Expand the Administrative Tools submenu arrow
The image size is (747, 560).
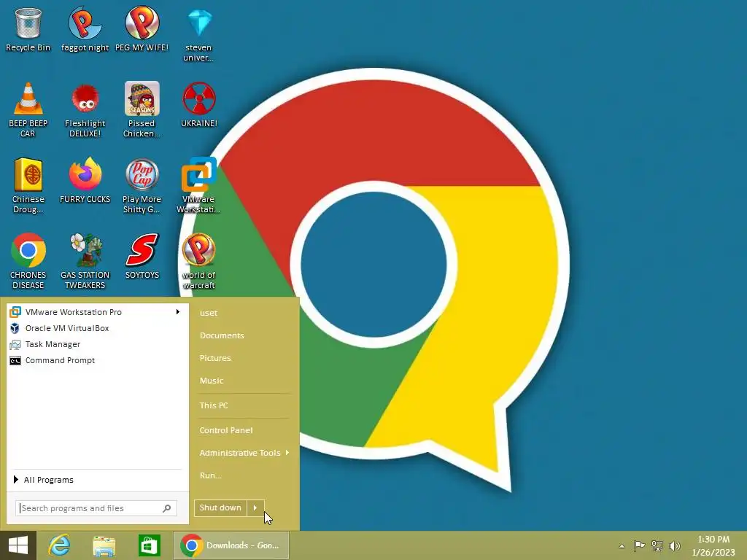(x=287, y=452)
